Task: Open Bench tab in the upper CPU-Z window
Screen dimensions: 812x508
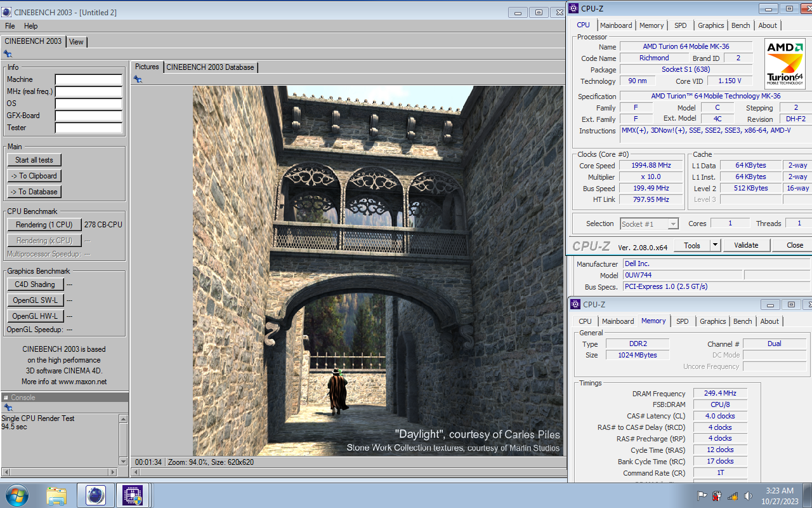Action: (x=741, y=25)
